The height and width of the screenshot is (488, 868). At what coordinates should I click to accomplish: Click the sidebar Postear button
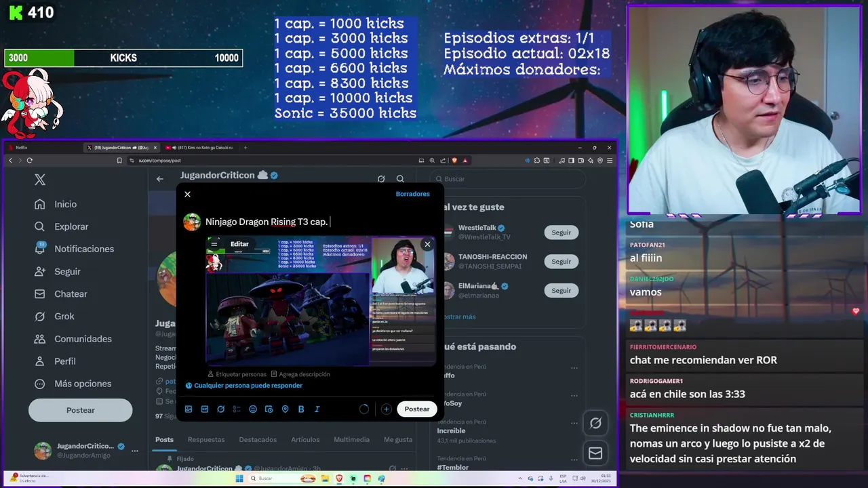80,410
